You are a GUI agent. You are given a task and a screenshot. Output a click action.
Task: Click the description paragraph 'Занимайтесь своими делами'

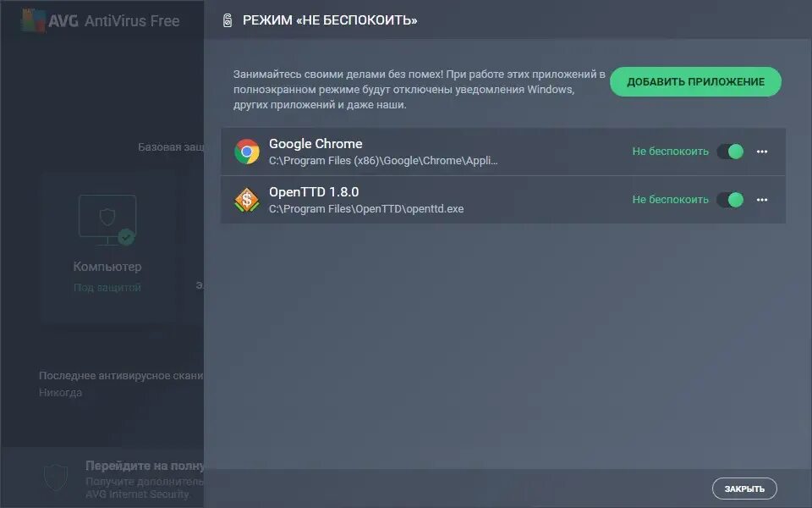[x=419, y=89]
